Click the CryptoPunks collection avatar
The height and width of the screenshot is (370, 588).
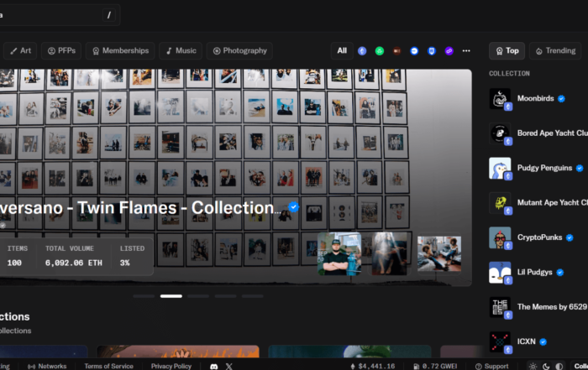[500, 237]
